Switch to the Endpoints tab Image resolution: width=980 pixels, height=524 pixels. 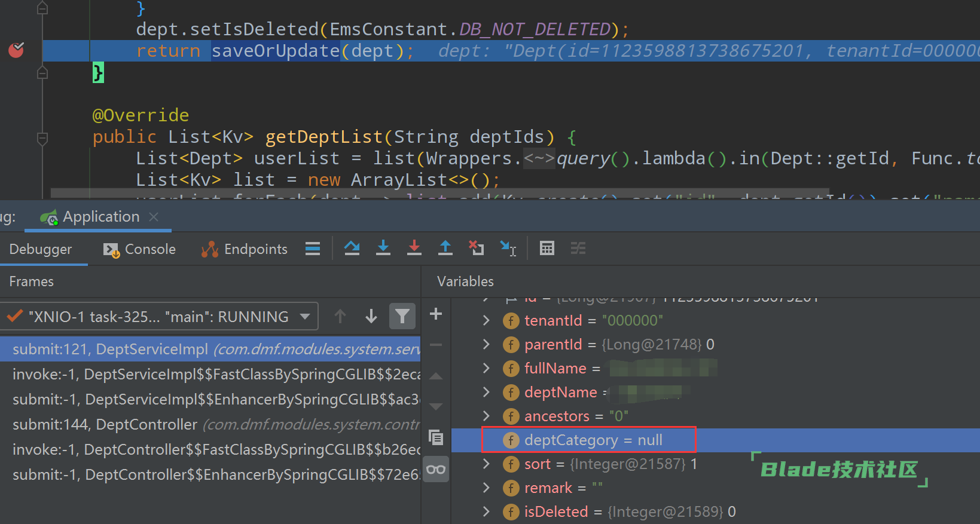tap(245, 249)
